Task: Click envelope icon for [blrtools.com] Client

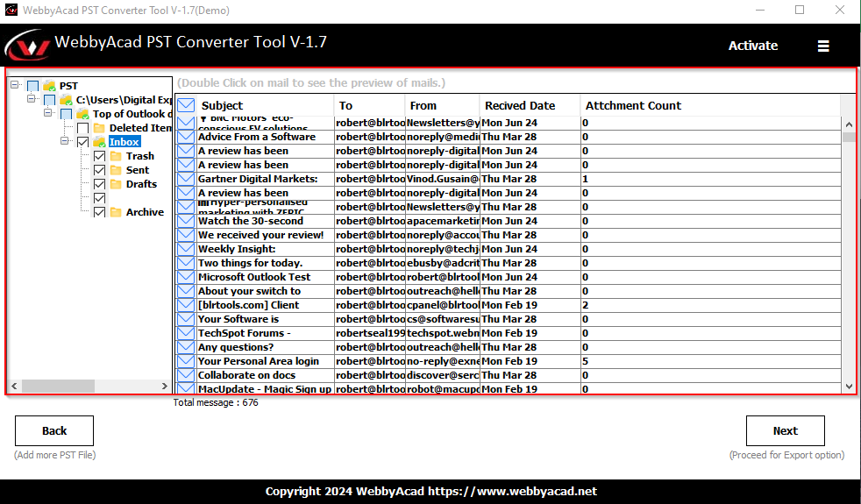Action: 186,305
